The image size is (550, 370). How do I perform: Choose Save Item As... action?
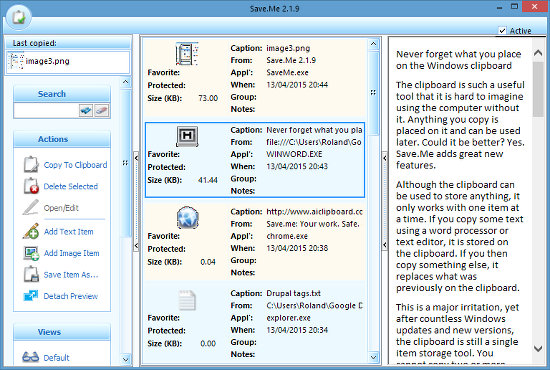[71, 275]
